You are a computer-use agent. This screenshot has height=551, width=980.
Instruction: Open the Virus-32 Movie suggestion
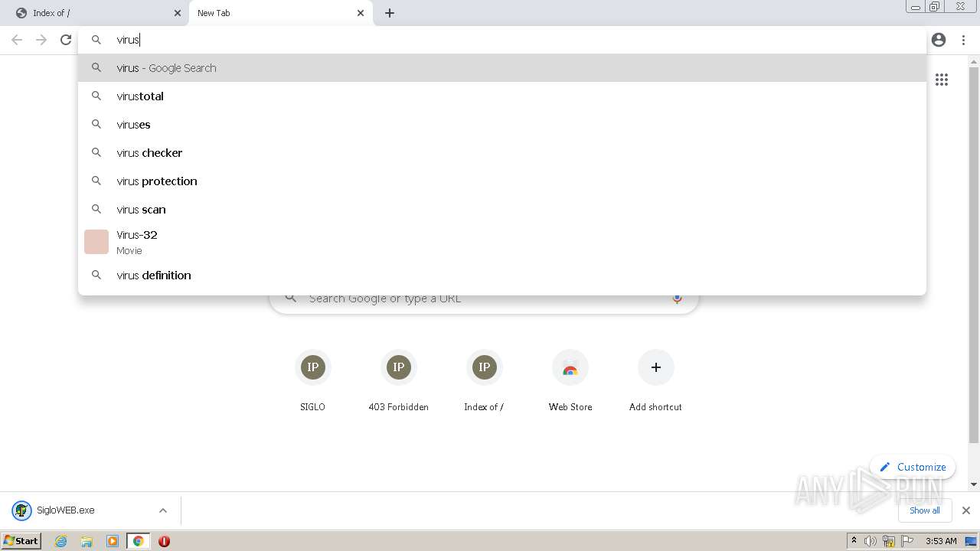pyautogui.click(x=502, y=242)
